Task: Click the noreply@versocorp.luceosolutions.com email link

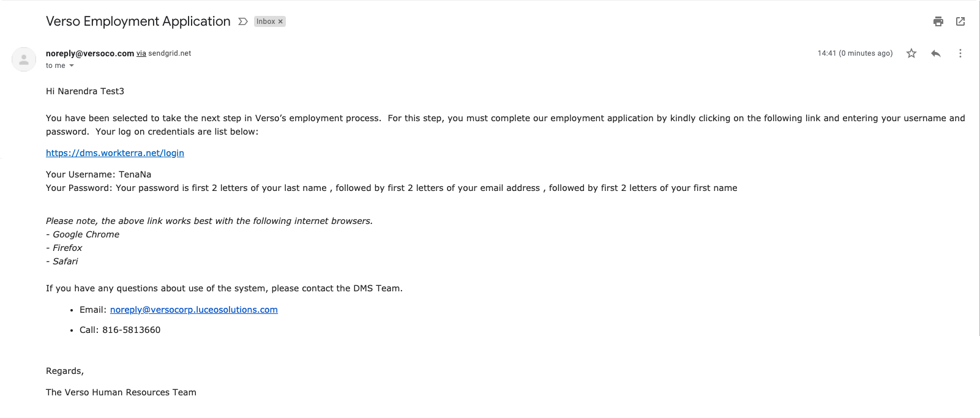Action: pos(193,310)
